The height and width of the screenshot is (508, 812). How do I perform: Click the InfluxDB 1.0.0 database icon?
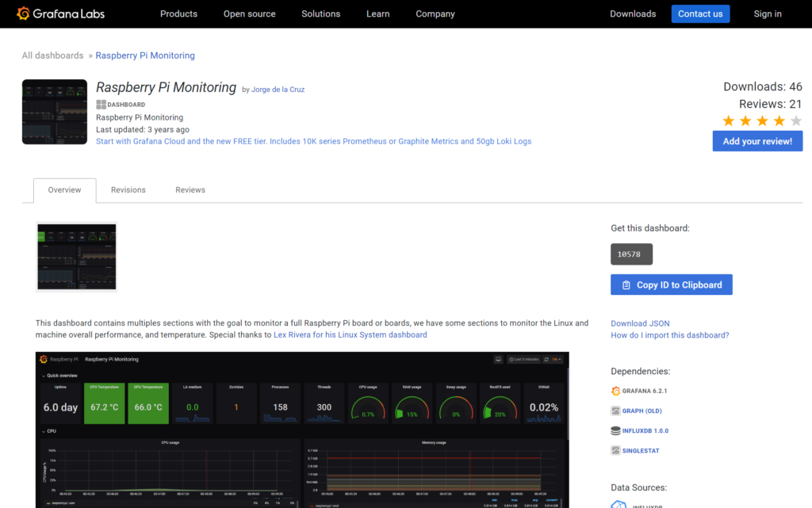click(x=615, y=430)
